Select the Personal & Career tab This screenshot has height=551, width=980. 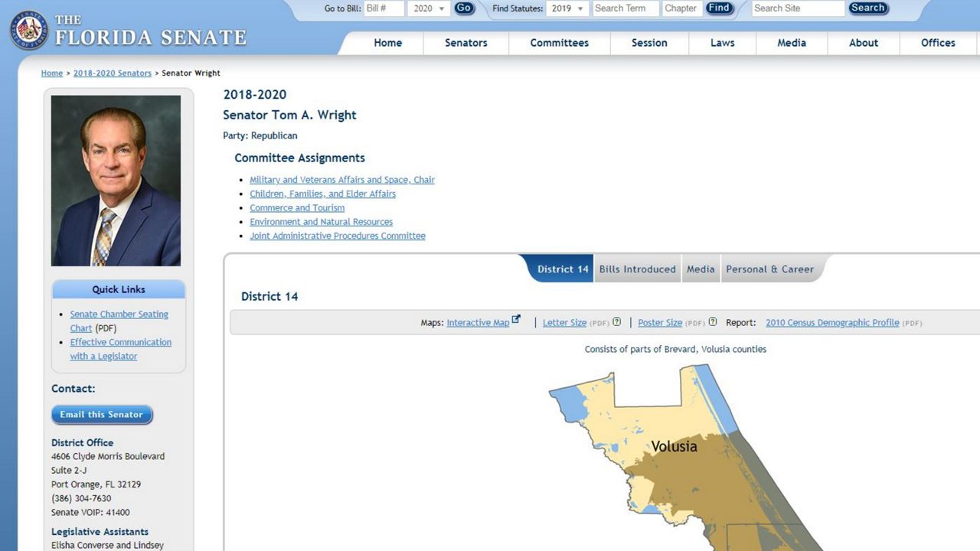(769, 269)
